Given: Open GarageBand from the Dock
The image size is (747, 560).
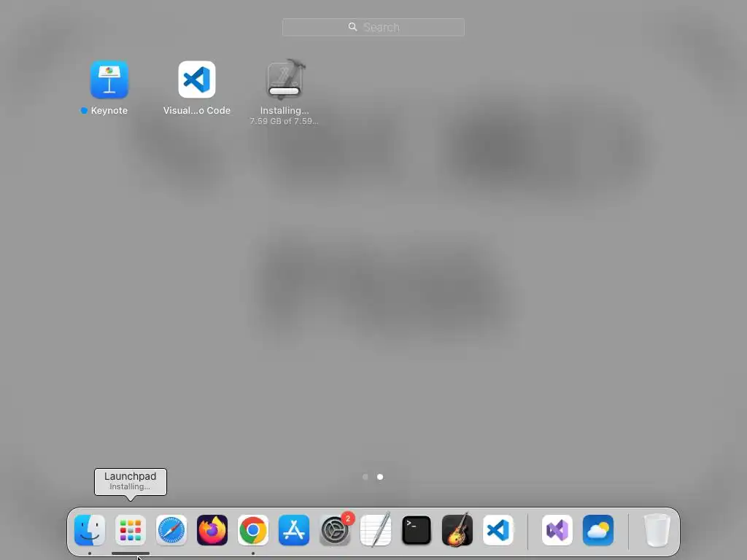Looking at the screenshot, I should click(457, 530).
